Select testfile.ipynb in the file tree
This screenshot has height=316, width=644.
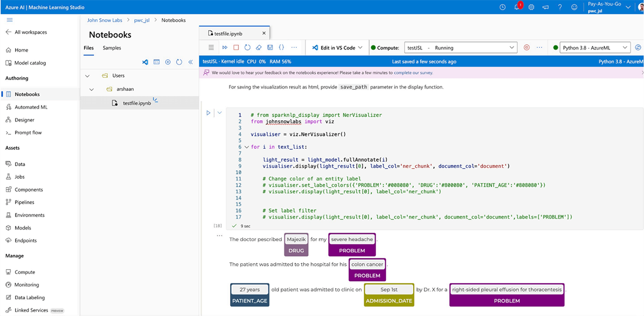(137, 103)
